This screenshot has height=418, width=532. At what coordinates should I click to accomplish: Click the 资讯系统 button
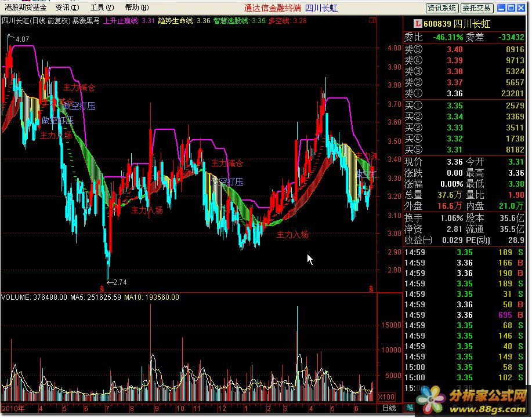coord(442,8)
